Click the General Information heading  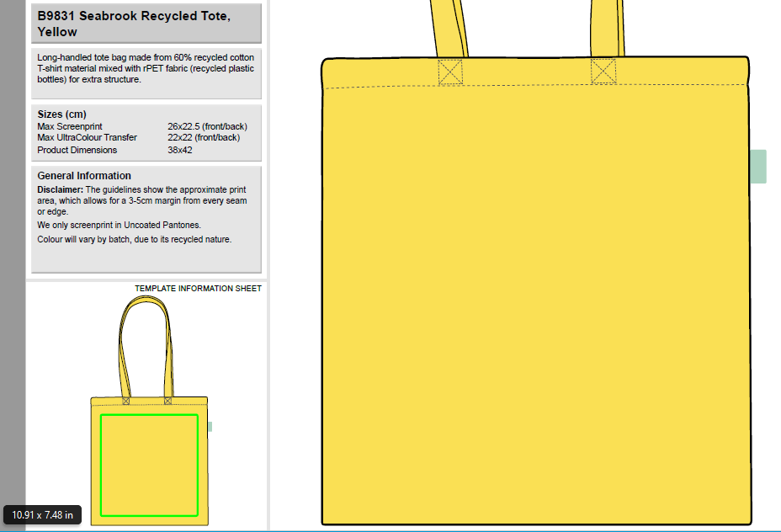(x=84, y=176)
